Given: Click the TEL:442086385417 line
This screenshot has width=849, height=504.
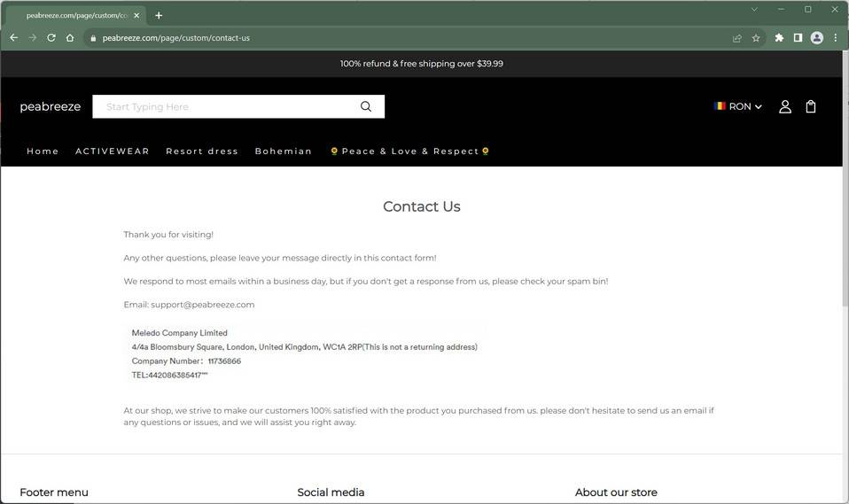Looking at the screenshot, I should click(x=169, y=376).
